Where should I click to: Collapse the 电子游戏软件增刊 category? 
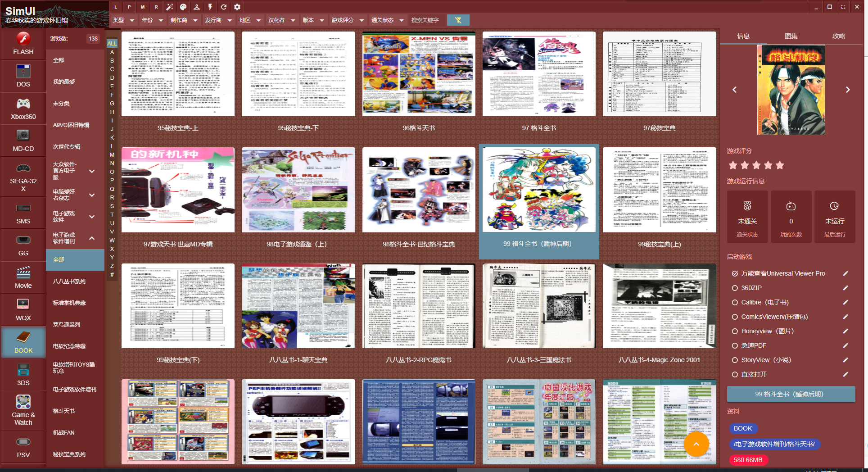point(92,238)
